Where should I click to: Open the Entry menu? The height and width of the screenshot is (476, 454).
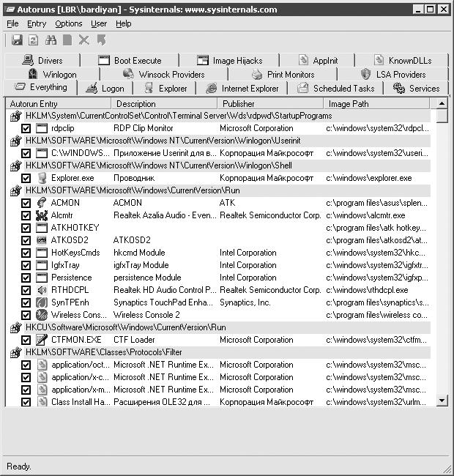click(x=37, y=23)
